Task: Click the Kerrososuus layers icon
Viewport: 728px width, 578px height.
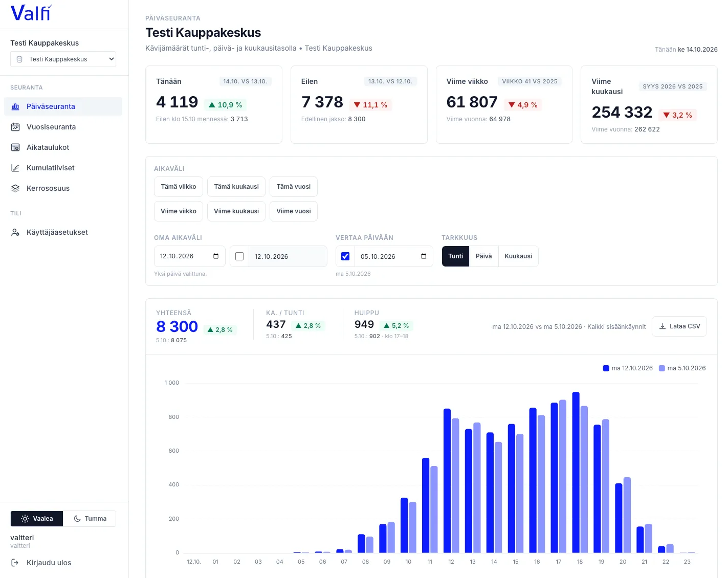Action: coord(15,188)
